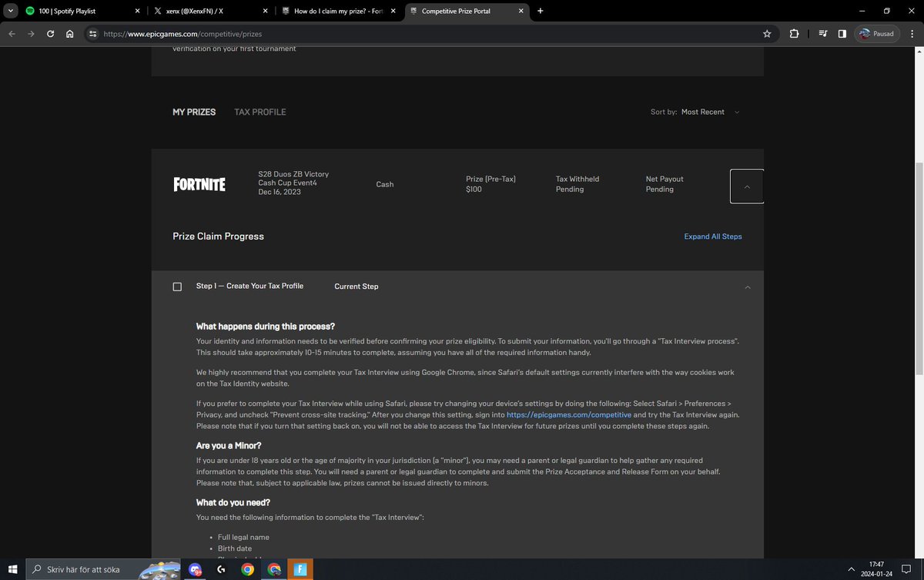The width and height of the screenshot is (924, 580).
Task: Collapse the S28 Duos prize row chevron
Action: pyautogui.click(x=747, y=186)
